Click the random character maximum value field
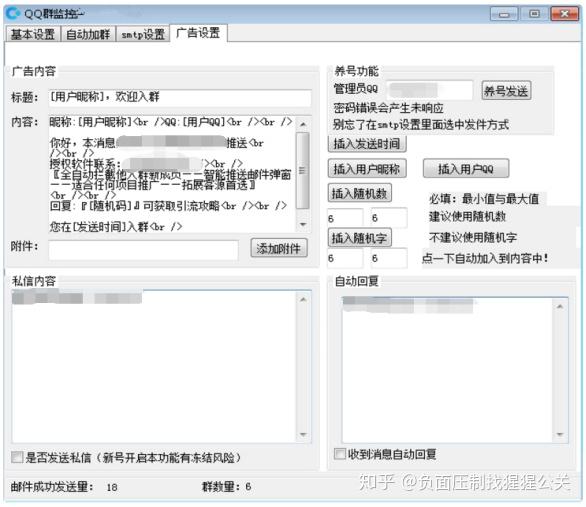 tap(389, 258)
